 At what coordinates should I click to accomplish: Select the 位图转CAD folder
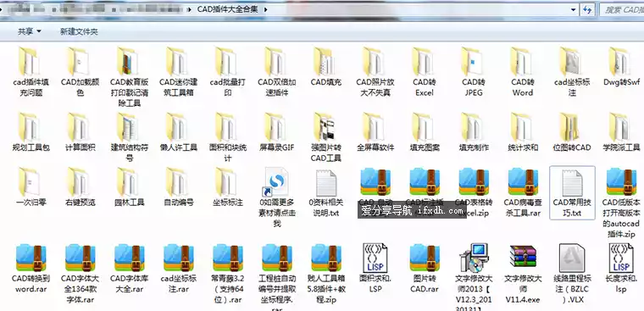572,132
